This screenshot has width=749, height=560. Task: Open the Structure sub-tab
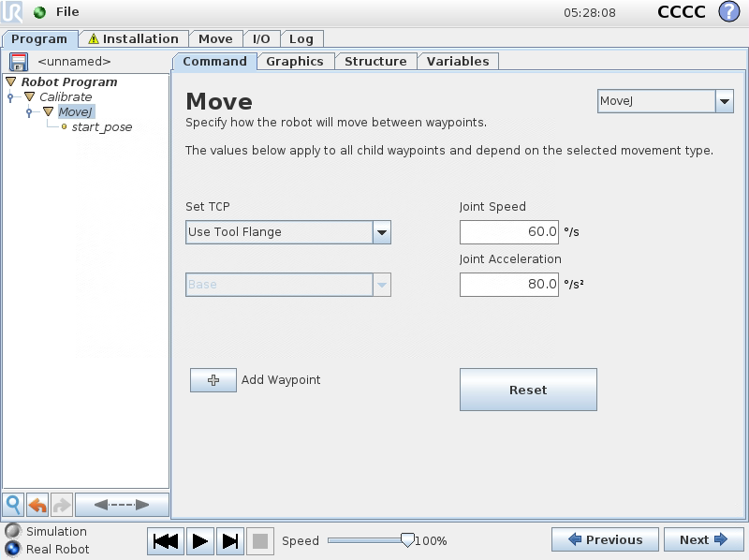pos(376,62)
